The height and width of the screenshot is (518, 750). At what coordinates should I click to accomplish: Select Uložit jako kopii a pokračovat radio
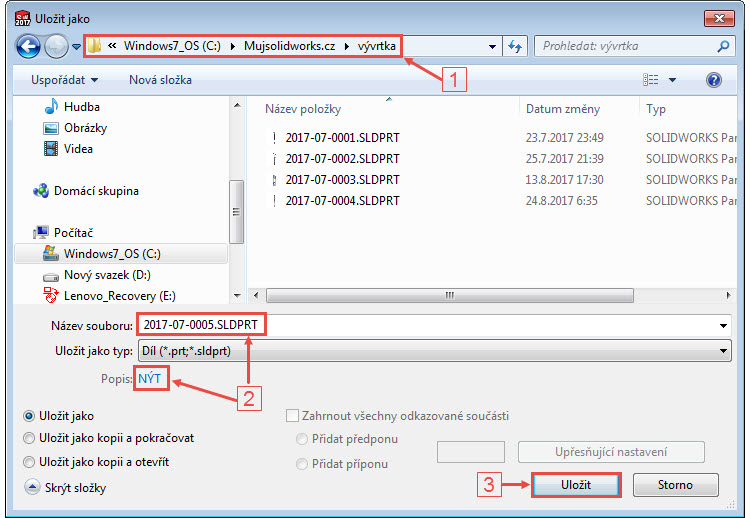pyautogui.click(x=29, y=438)
